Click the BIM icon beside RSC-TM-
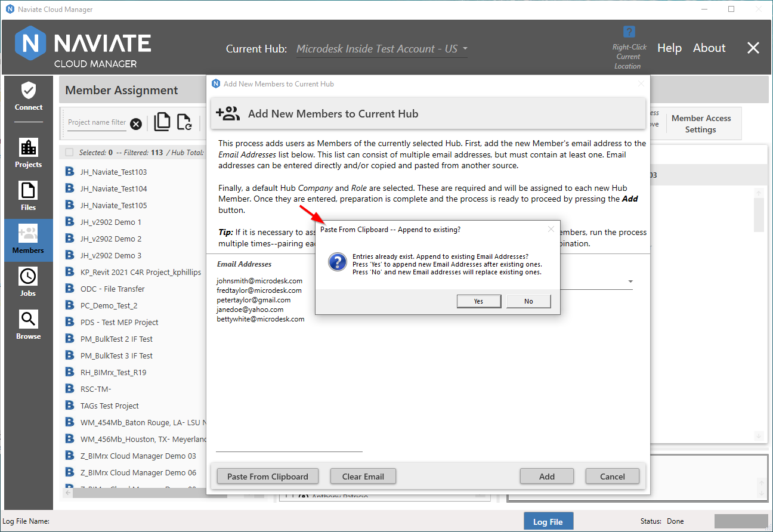The height and width of the screenshot is (532, 773). [69, 389]
